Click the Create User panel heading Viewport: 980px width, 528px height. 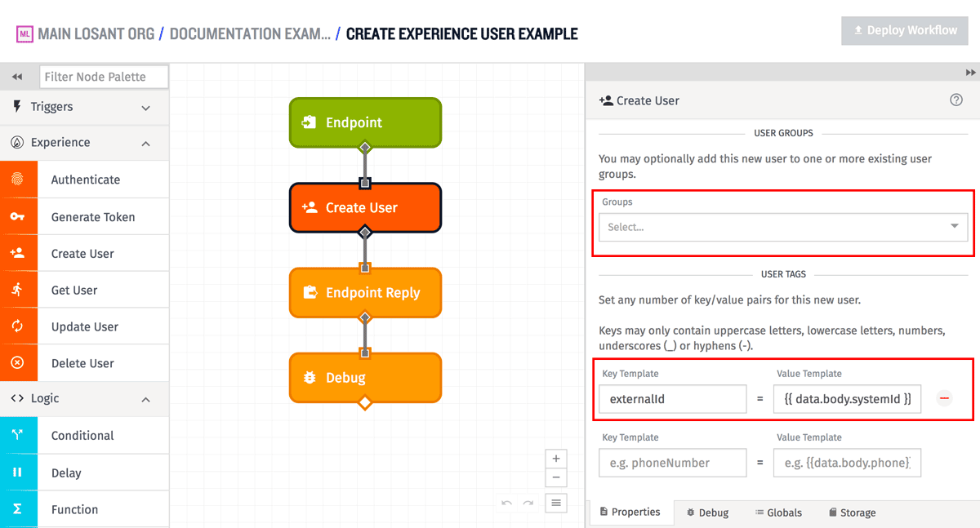(648, 100)
